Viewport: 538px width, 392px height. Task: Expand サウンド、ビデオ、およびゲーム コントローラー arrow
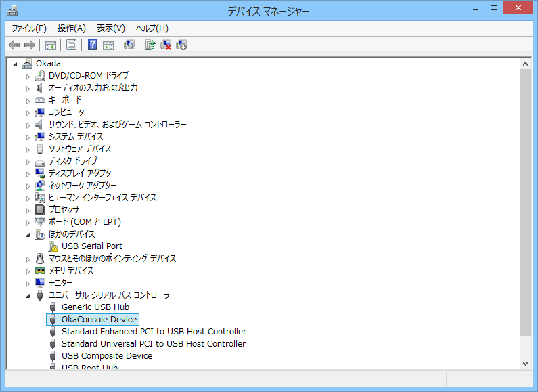pos(28,125)
